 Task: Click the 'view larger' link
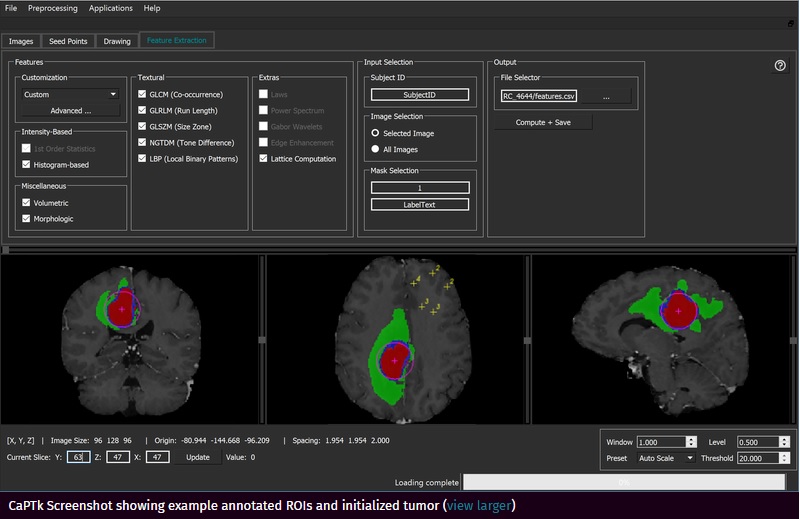[478, 506]
